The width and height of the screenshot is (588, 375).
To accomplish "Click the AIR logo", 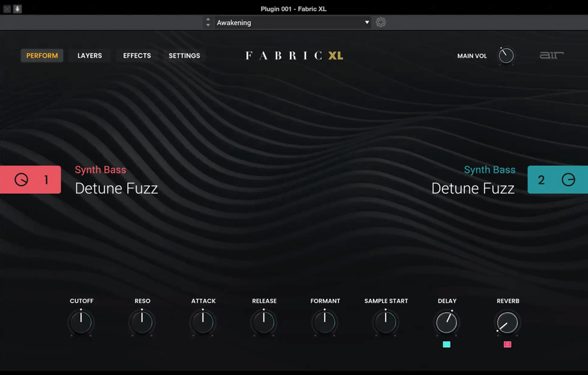I will tap(552, 55).
